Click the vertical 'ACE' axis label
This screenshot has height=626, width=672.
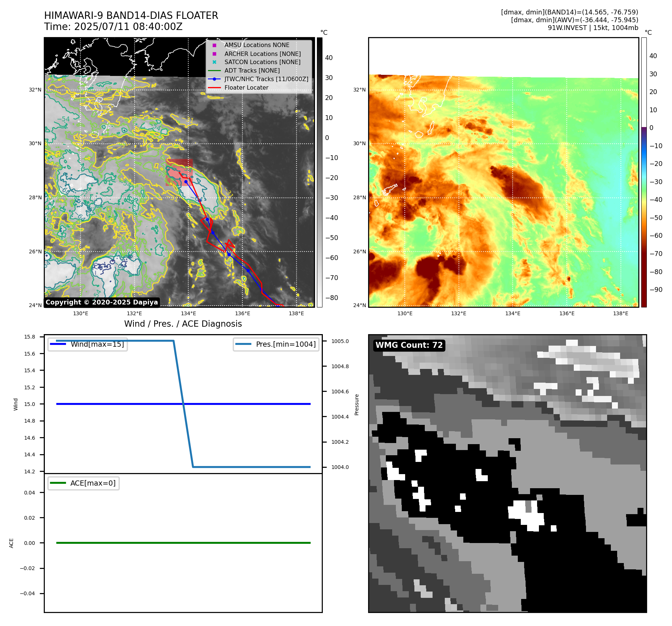(11, 543)
